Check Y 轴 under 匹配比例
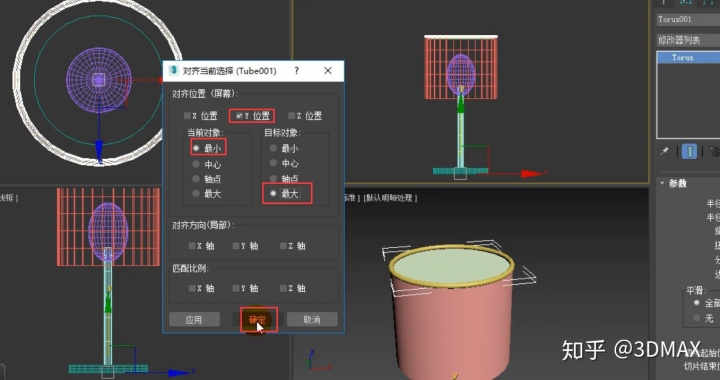This screenshot has width=720, height=380. pyautogui.click(x=236, y=288)
